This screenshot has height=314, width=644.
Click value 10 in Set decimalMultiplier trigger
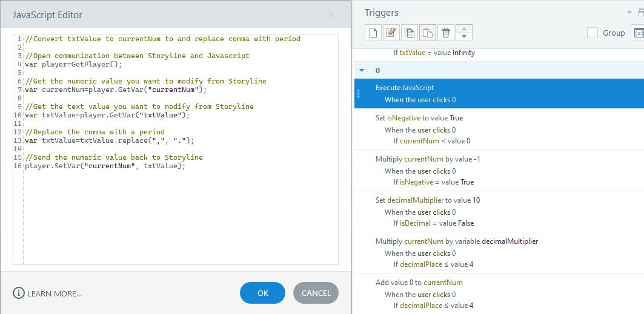click(x=476, y=200)
